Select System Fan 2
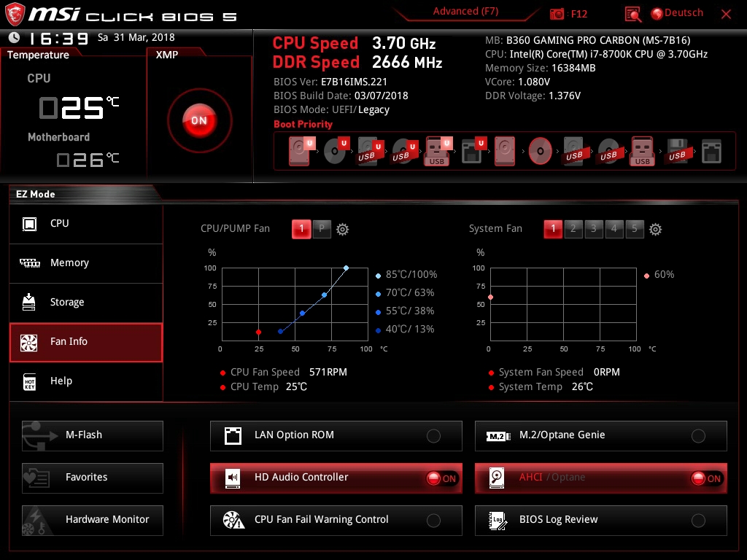Image resolution: width=747 pixels, height=560 pixels. point(573,229)
